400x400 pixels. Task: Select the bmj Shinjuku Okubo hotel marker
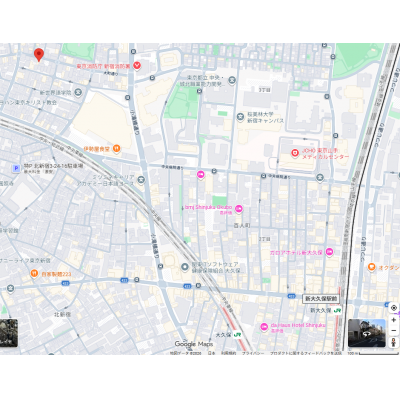click(x=238, y=209)
